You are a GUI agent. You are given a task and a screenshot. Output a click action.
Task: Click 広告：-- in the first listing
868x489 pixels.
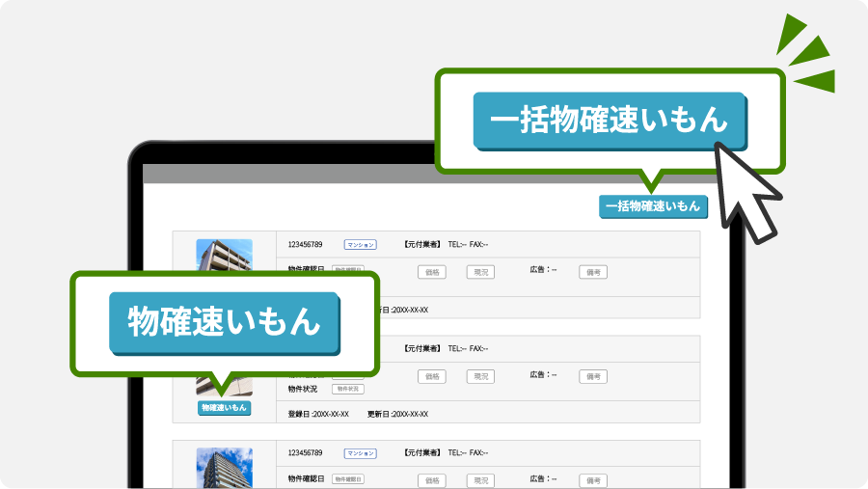pyautogui.click(x=543, y=270)
